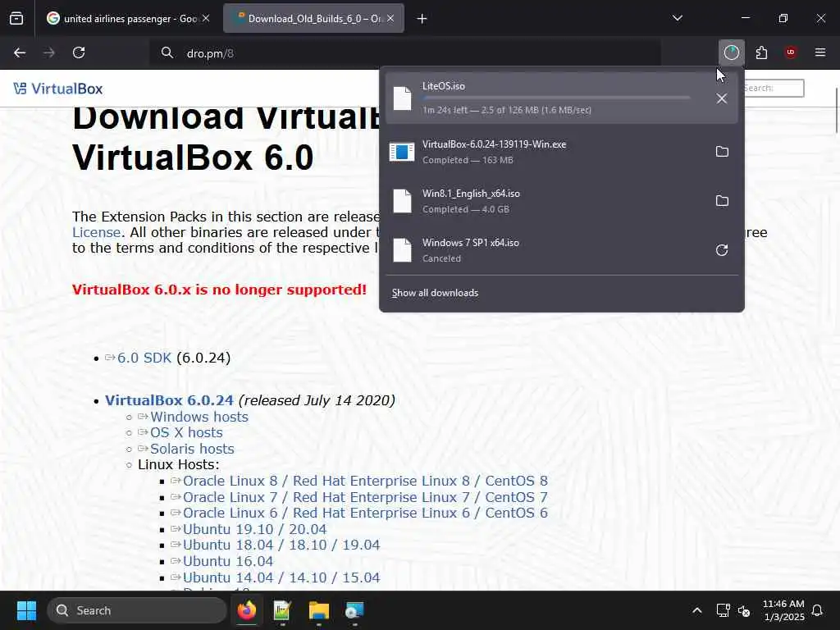
Task: Download the Windows hosts build
Action: 199,417
